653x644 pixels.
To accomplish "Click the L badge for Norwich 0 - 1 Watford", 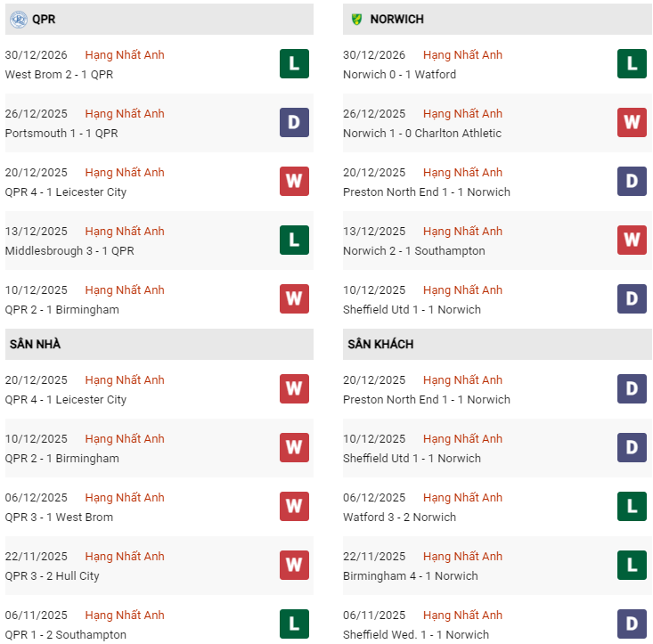I will pos(632,64).
